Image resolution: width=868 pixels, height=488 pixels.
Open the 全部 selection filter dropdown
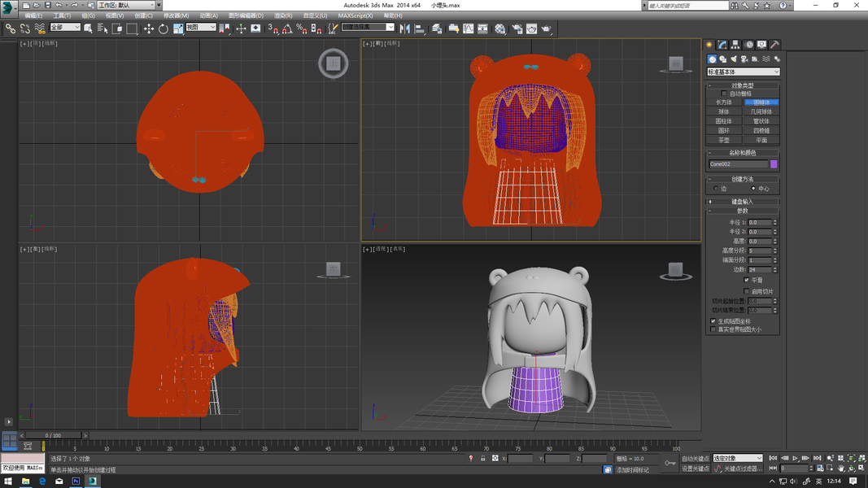click(x=65, y=27)
